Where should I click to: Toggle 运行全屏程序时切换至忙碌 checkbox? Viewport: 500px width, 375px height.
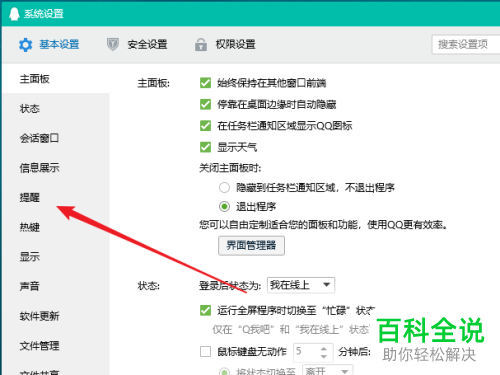[205, 310]
